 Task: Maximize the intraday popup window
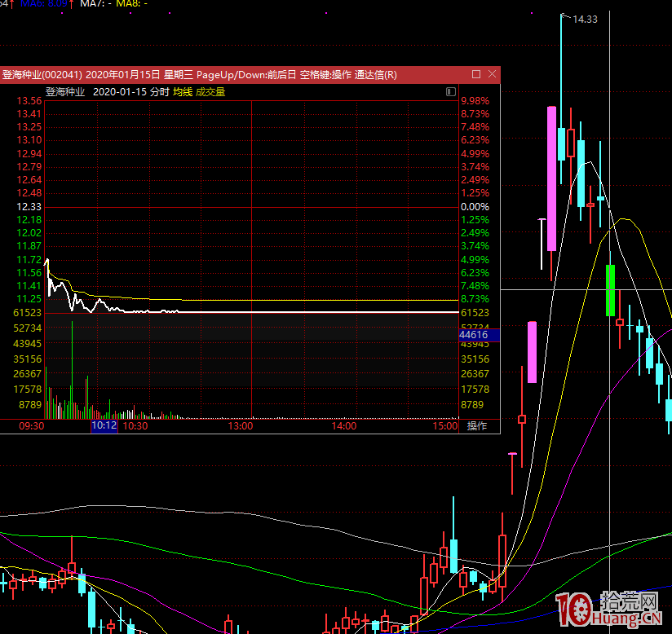coord(476,74)
